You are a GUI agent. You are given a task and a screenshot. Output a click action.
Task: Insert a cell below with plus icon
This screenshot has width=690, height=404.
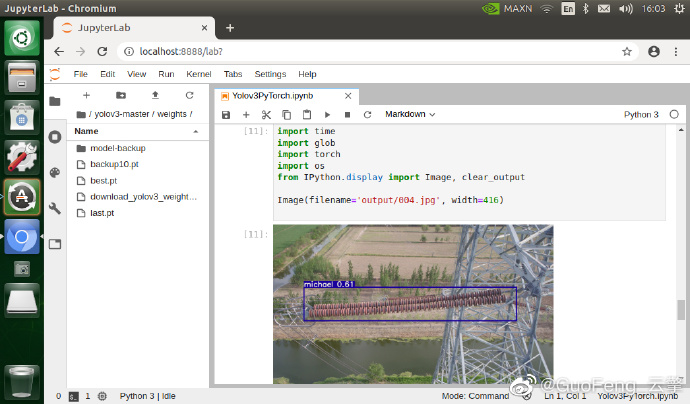[x=246, y=115]
